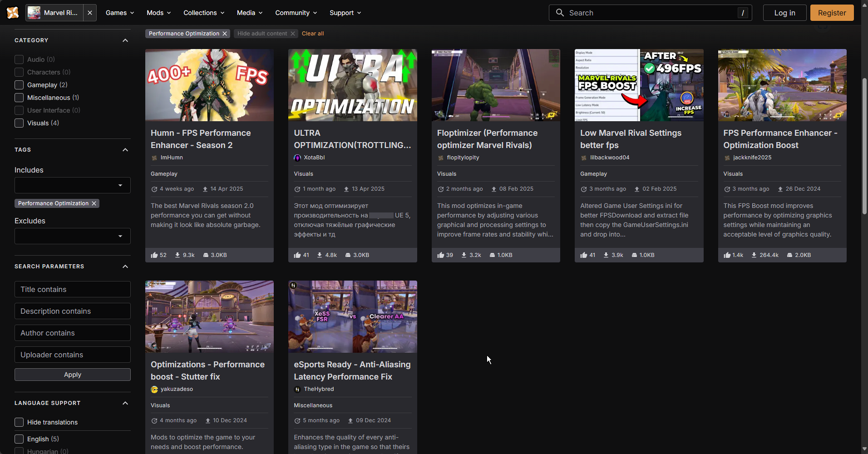Click ImHumn author avatar icon
Viewport: 868px width, 454px height.
154,158
